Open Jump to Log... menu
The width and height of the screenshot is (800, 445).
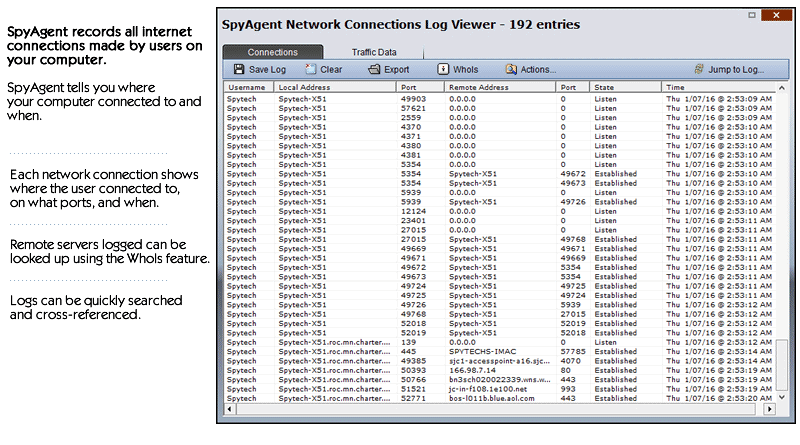(x=736, y=69)
